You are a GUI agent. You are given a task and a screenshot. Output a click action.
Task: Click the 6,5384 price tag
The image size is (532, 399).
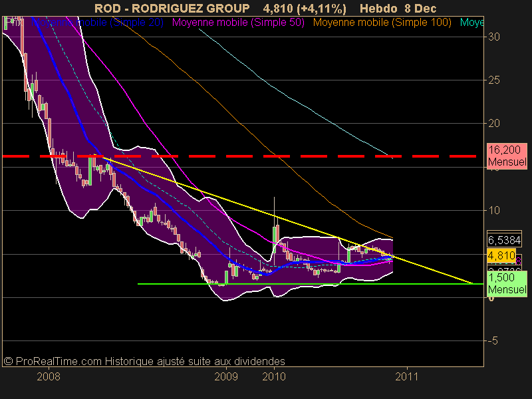504,240
